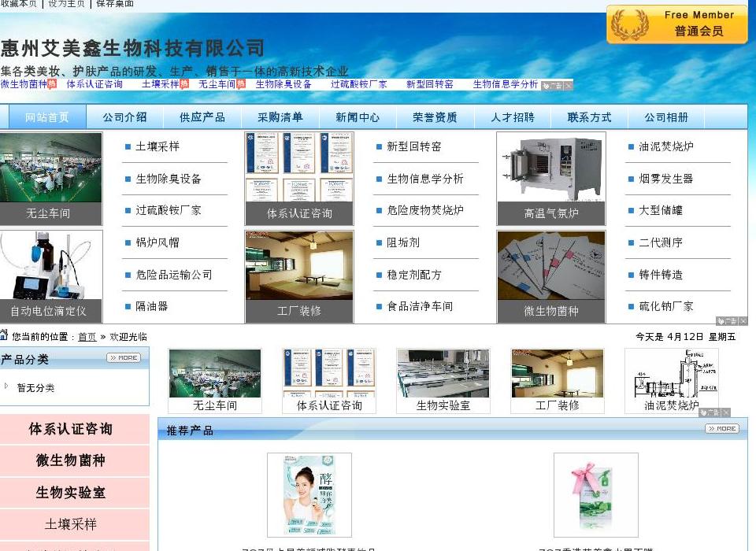This screenshot has width=756, height=551.
Task: Click 生物信息学分析 in ad strip
Action: click(x=506, y=84)
